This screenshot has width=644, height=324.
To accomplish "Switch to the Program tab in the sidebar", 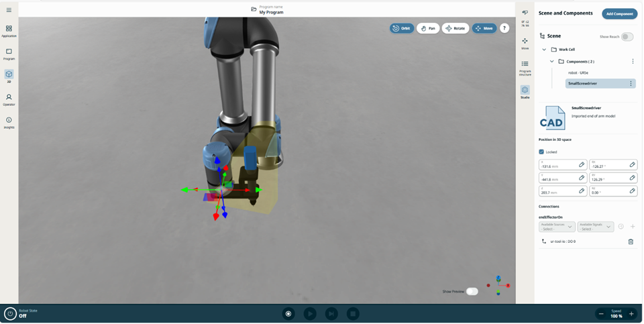I will click(x=9, y=54).
